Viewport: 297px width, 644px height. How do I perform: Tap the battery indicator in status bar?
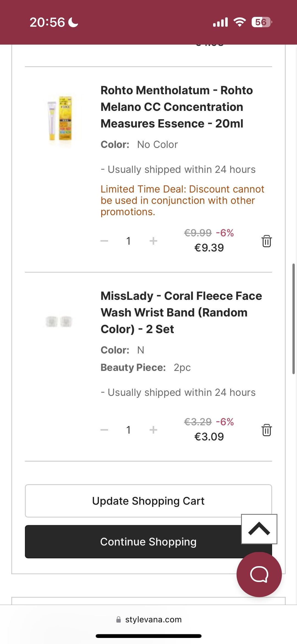click(262, 22)
